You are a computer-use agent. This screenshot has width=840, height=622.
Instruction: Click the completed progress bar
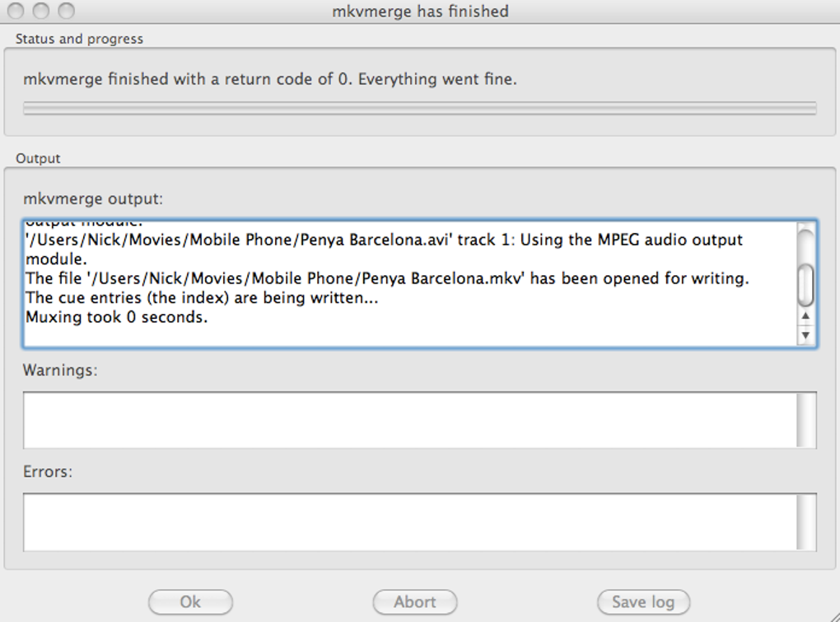click(419, 108)
